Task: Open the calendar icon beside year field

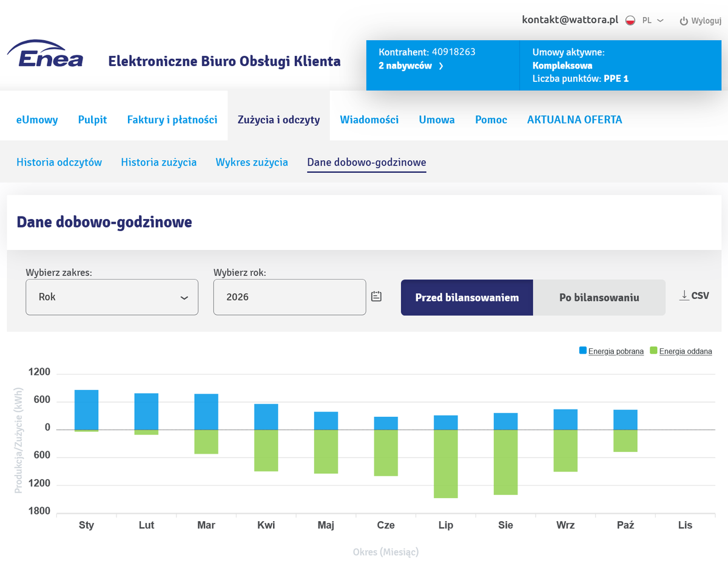Action: point(376,297)
